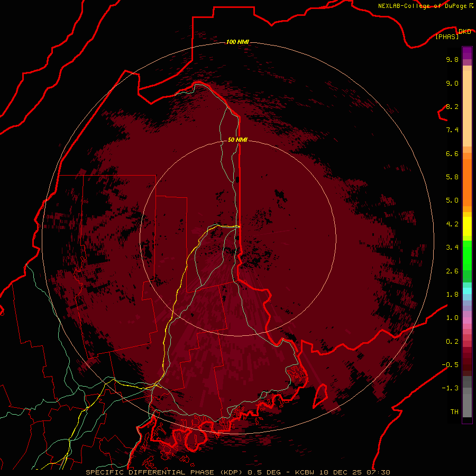Click the 9.0 legend value
476x476 pixels.
[452, 83]
